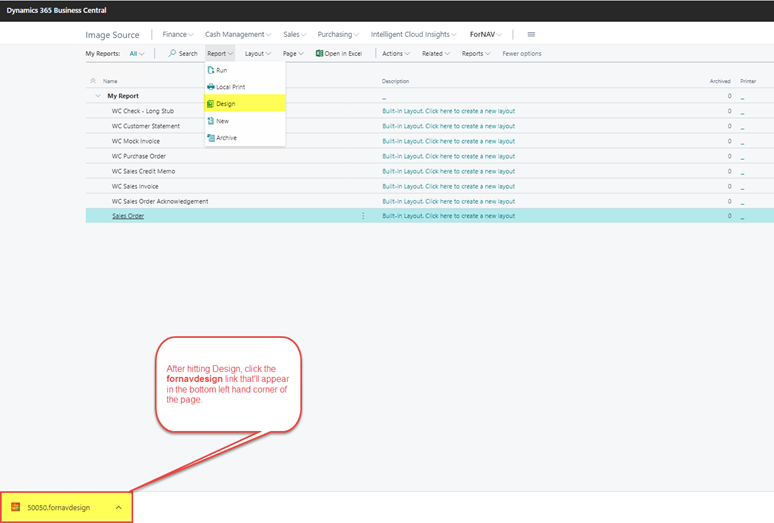Screen dimensions: 774x523
Task: Click the Local Print printer icon
Action: [211, 87]
